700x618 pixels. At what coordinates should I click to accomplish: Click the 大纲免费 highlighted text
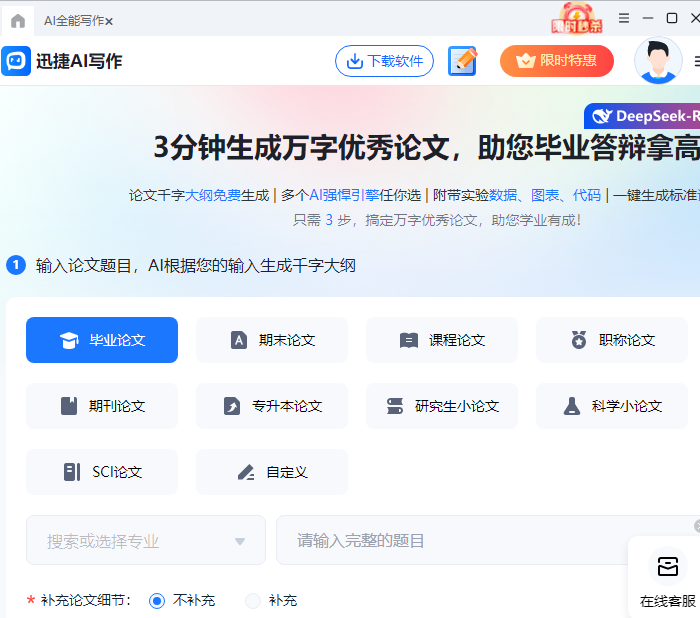coord(212,195)
